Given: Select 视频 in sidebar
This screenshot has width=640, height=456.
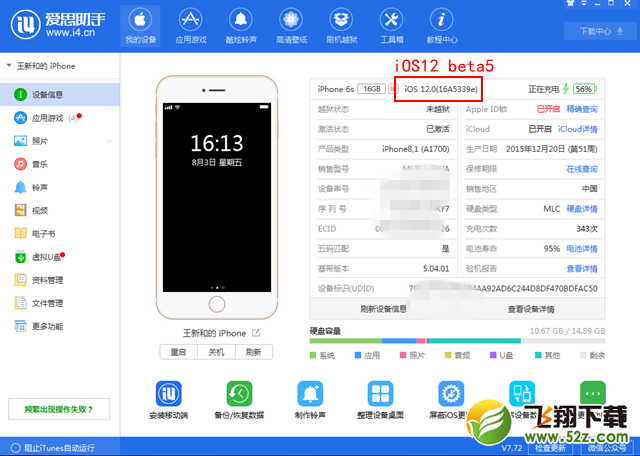Looking at the screenshot, I should [x=60, y=210].
